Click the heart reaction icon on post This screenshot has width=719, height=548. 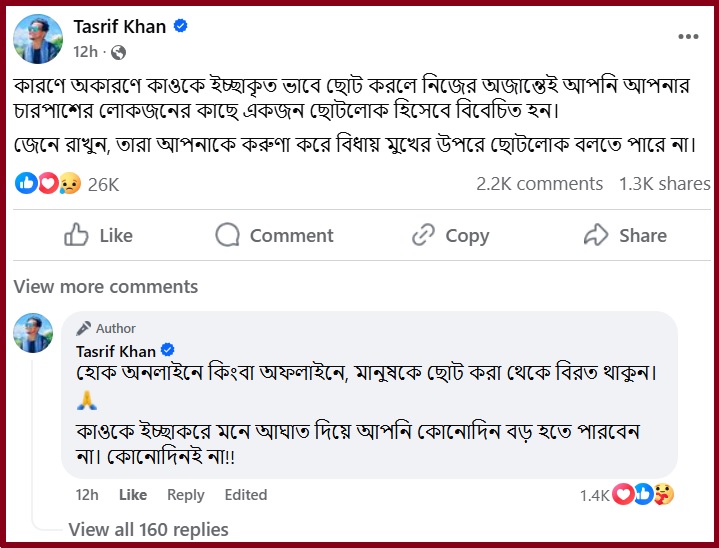coord(49,183)
